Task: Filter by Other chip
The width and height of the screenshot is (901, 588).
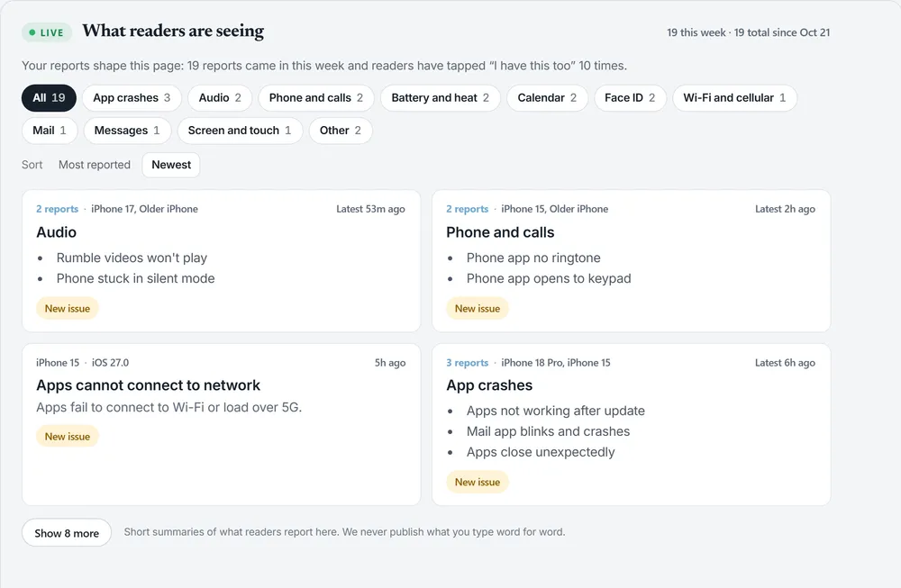Action: 341,131
